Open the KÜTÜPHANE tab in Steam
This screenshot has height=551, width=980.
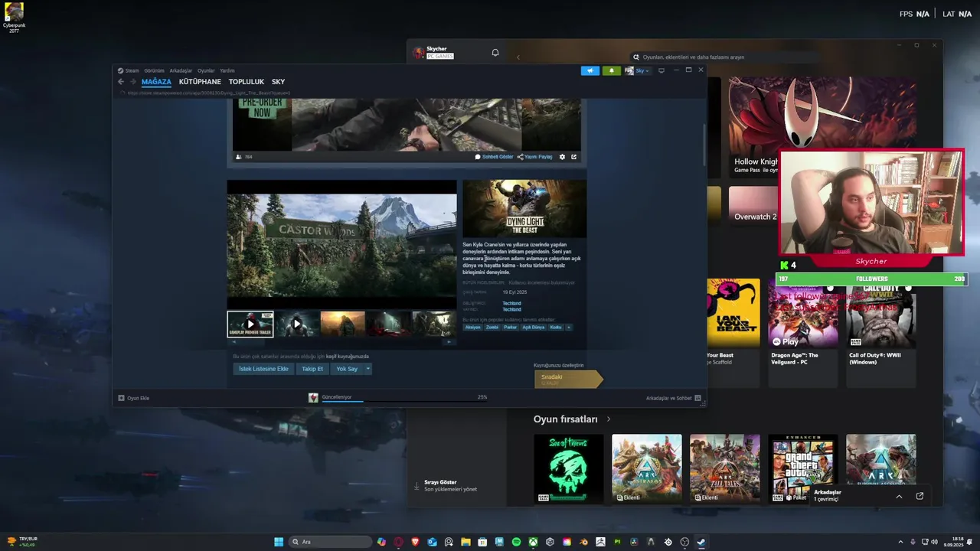(x=200, y=82)
